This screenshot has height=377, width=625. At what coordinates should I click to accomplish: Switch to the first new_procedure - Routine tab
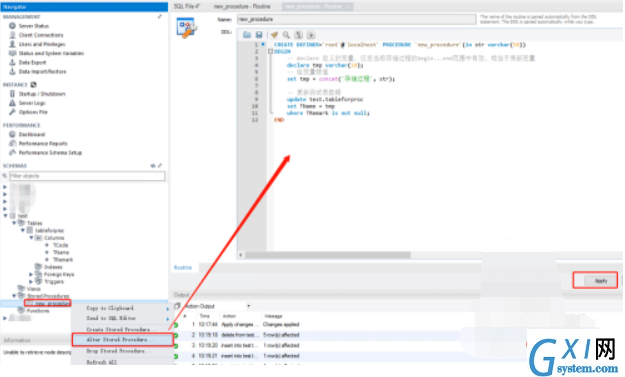[242, 6]
